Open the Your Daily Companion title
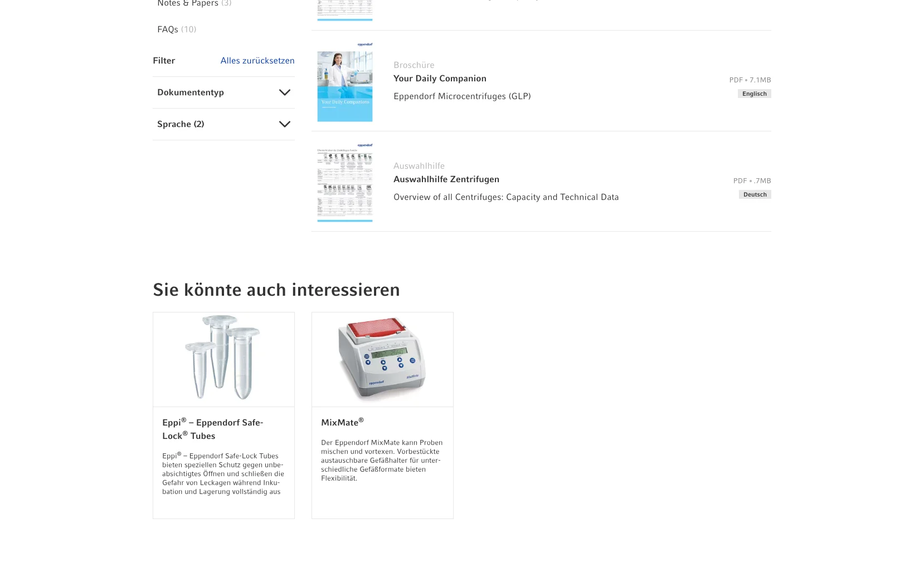Image resolution: width=924 pixels, height=577 pixels. [440, 79]
